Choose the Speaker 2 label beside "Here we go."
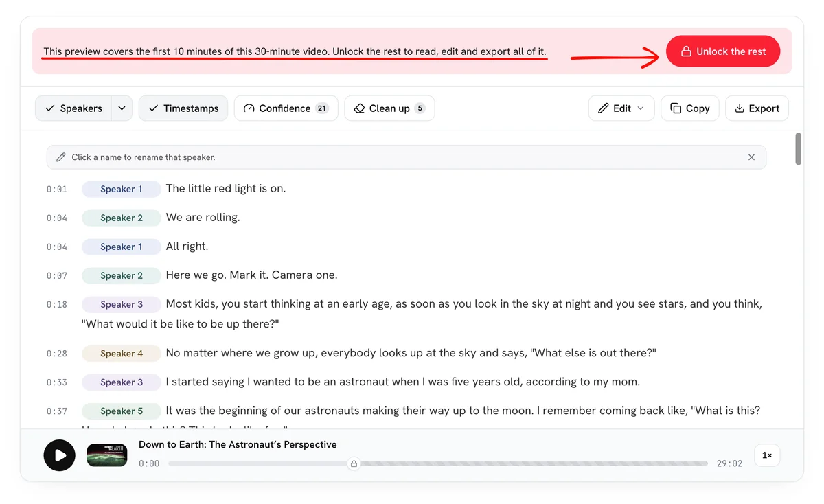This screenshot has height=504, width=824. (x=122, y=275)
